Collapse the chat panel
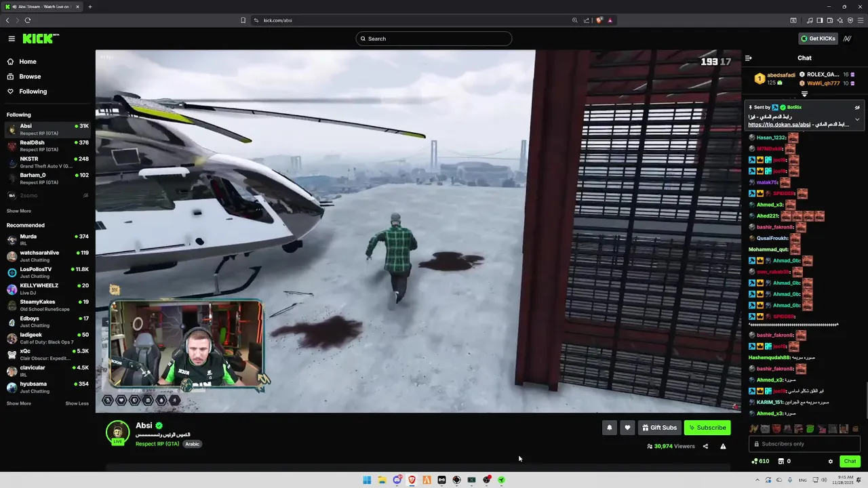 [x=749, y=58]
